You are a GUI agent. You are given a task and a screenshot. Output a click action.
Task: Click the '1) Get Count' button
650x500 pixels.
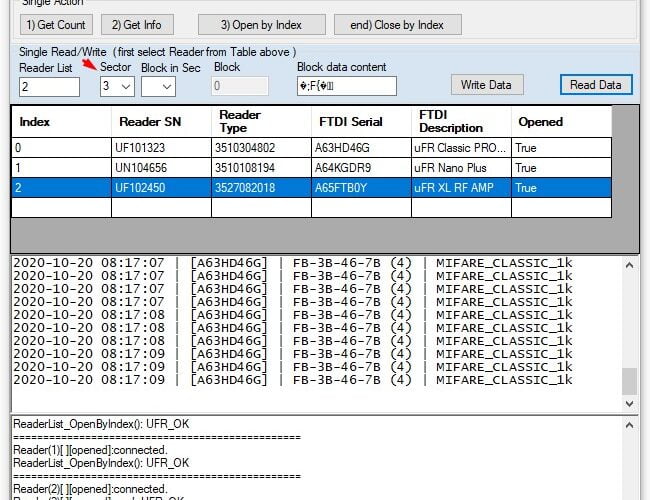56,25
